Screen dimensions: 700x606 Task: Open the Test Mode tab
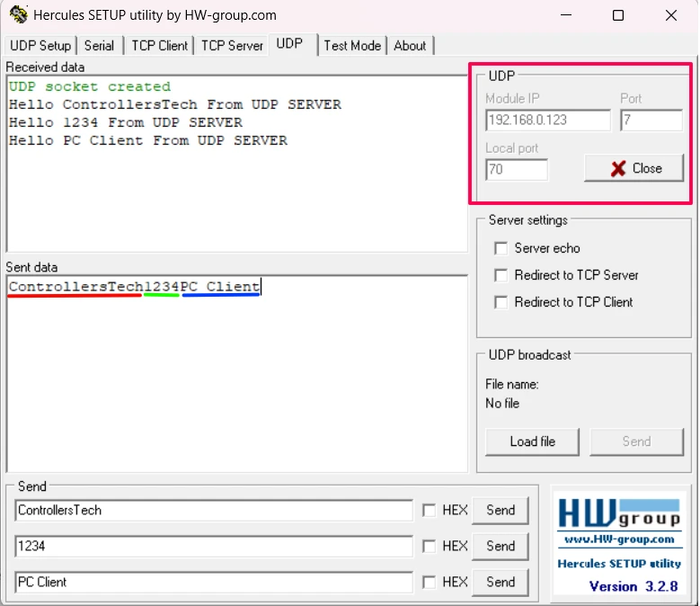[x=352, y=46]
